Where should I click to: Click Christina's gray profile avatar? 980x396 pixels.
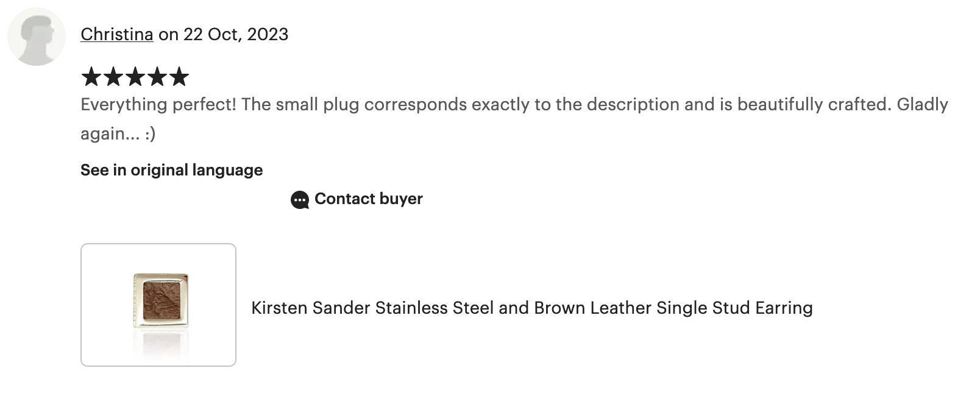pos(37,37)
